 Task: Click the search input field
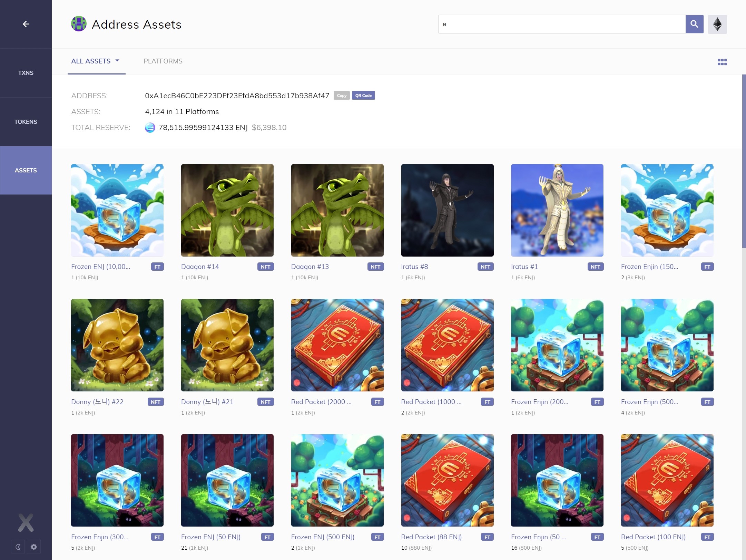click(x=562, y=24)
